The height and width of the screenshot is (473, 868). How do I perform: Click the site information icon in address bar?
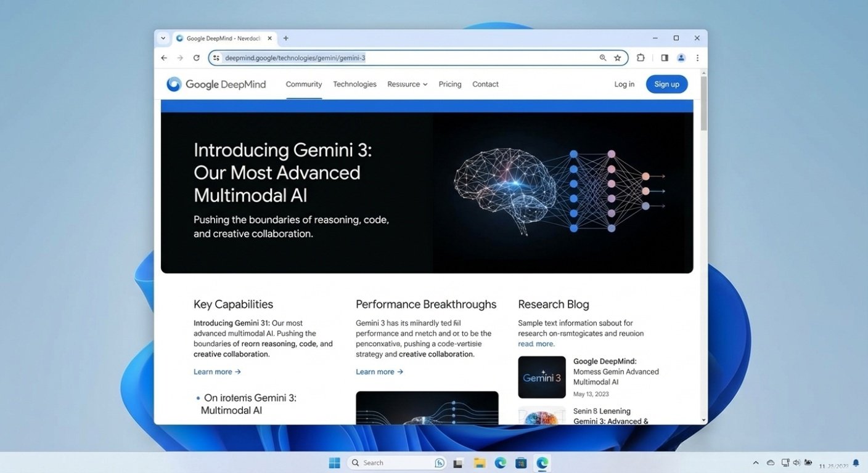(216, 57)
